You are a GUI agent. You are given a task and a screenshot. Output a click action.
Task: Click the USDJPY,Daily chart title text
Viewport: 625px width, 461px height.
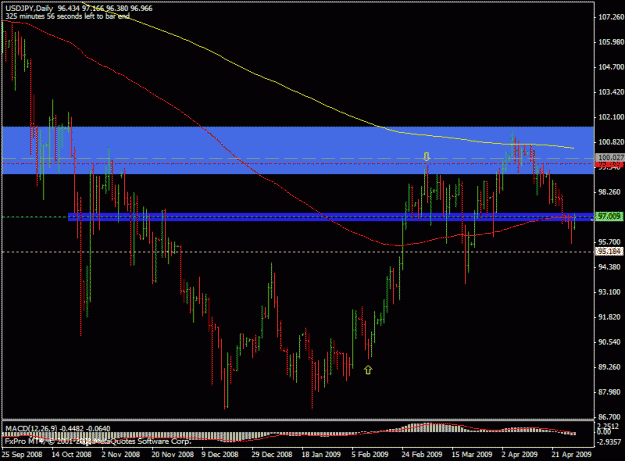[28, 8]
